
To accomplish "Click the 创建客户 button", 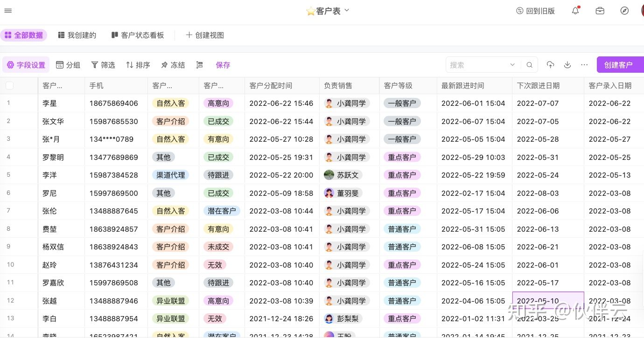I will [618, 65].
